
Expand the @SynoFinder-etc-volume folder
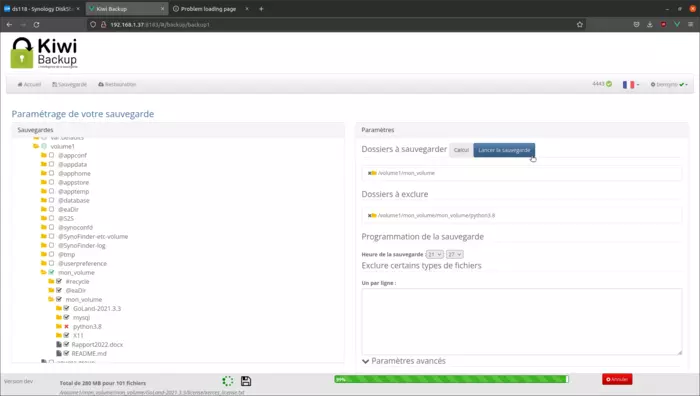(x=44, y=236)
